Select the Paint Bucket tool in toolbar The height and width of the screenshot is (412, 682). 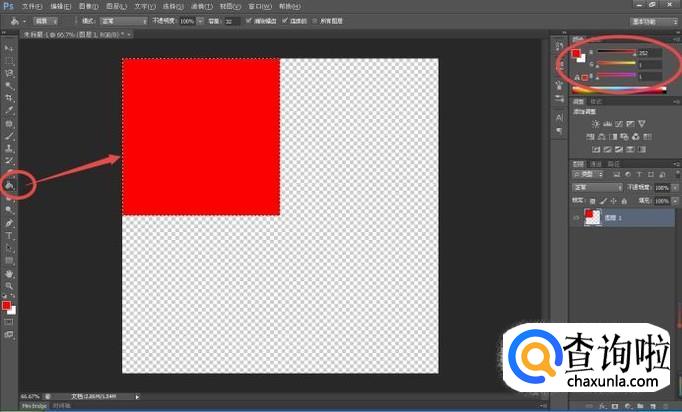[x=9, y=185]
